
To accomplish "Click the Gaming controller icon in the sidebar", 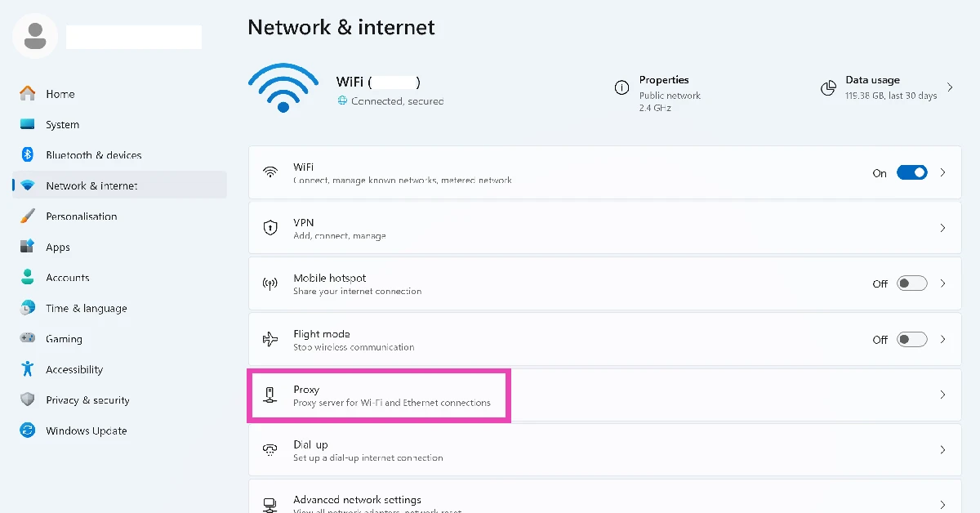I will [28, 338].
